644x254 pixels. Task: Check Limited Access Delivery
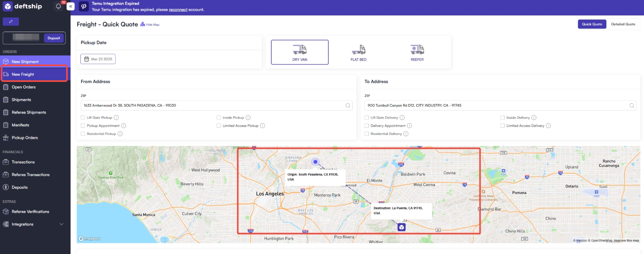point(502,126)
